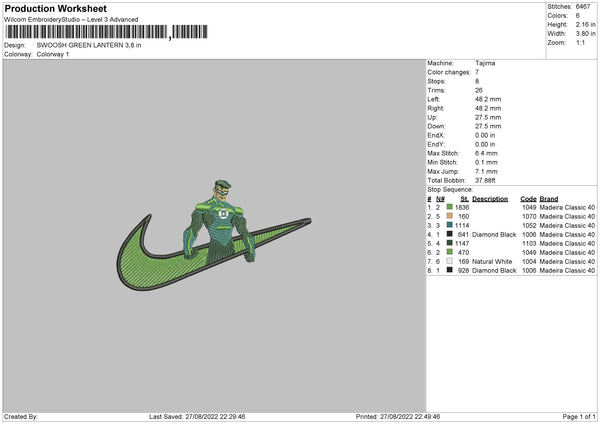Click the Stops value '8'
The width and height of the screenshot is (600, 424).
[x=477, y=81]
